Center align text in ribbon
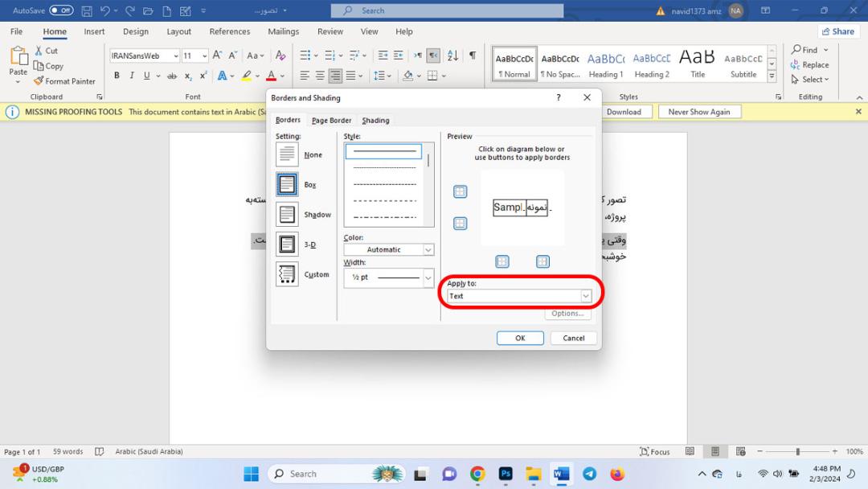Viewport: 868px width, 489px height. pos(320,76)
